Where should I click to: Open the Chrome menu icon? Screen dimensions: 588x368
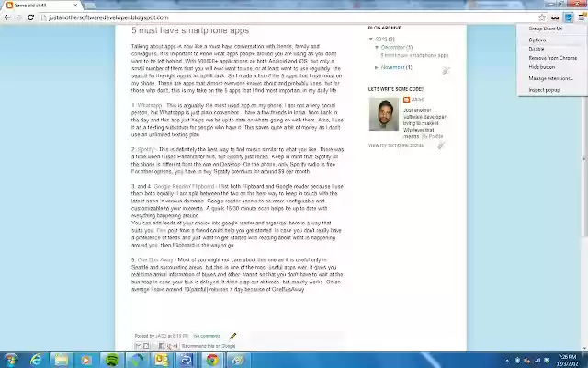click(x=582, y=17)
